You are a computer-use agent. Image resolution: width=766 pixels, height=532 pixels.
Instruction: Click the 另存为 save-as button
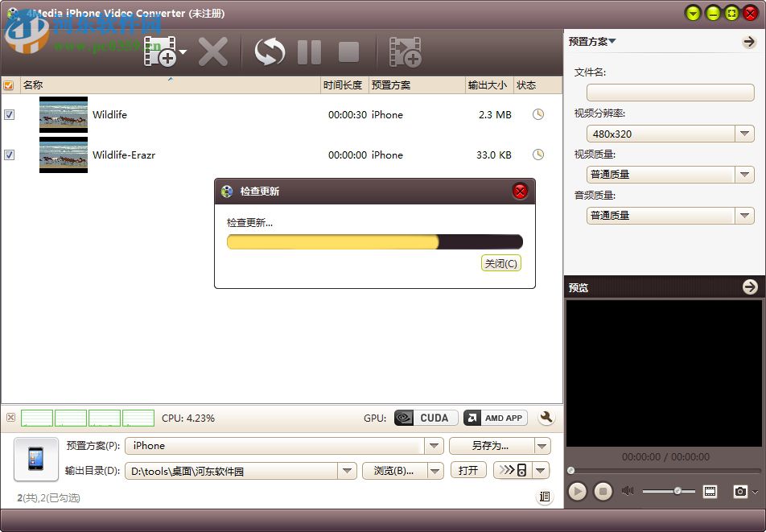491,445
